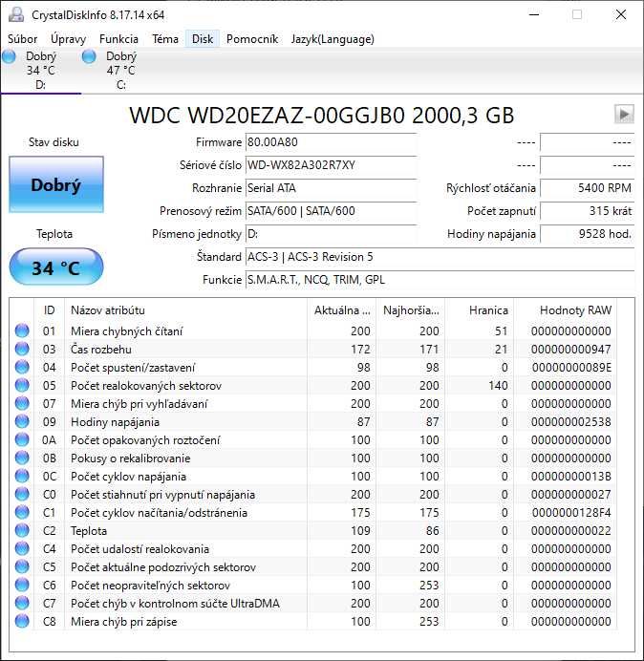
Task: Select the row Čas rozbehu
Action: click(x=312, y=349)
